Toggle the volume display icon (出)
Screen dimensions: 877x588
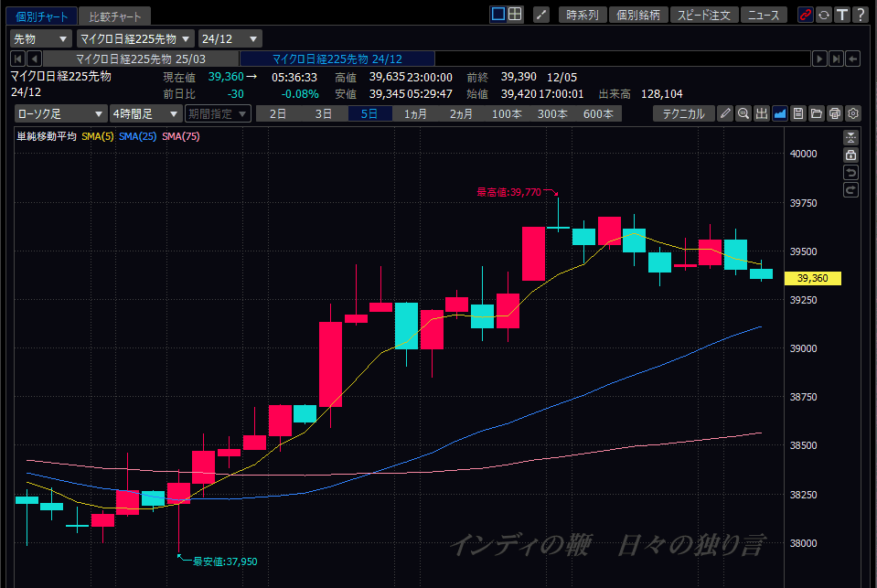tap(762, 113)
